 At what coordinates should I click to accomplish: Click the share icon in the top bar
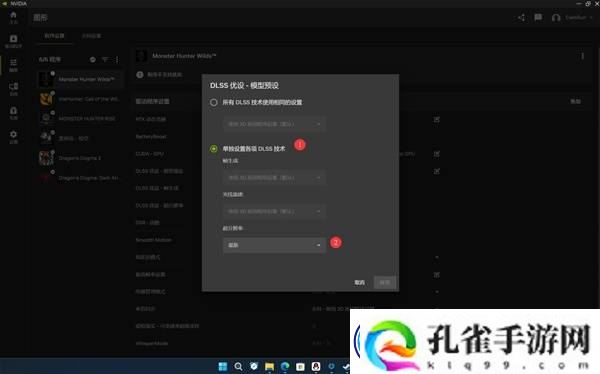coord(521,17)
